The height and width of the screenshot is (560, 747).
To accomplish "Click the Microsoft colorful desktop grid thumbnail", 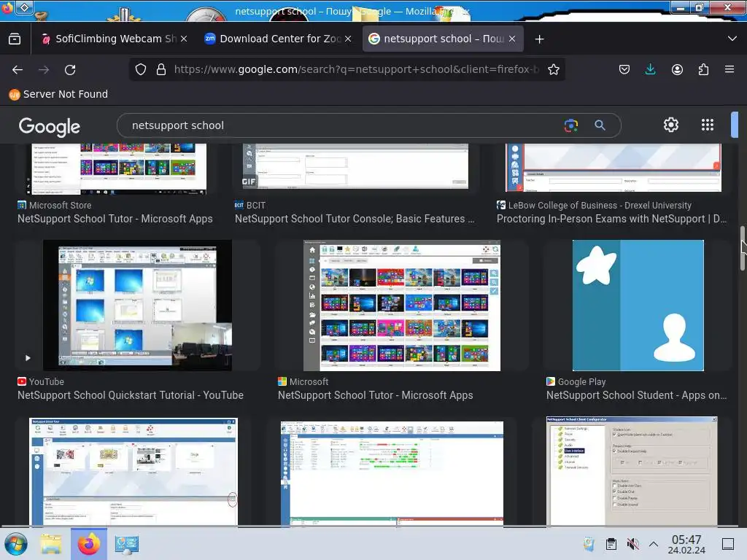I will pos(402,306).
